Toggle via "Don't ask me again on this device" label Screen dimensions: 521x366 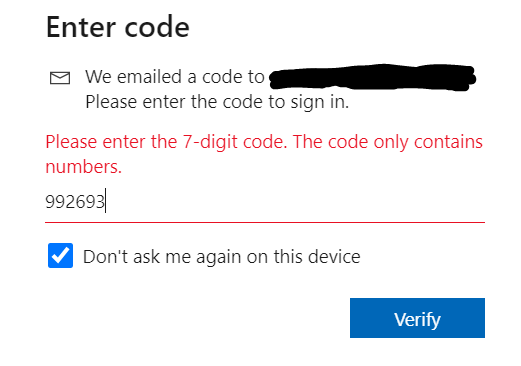[222, 257]
